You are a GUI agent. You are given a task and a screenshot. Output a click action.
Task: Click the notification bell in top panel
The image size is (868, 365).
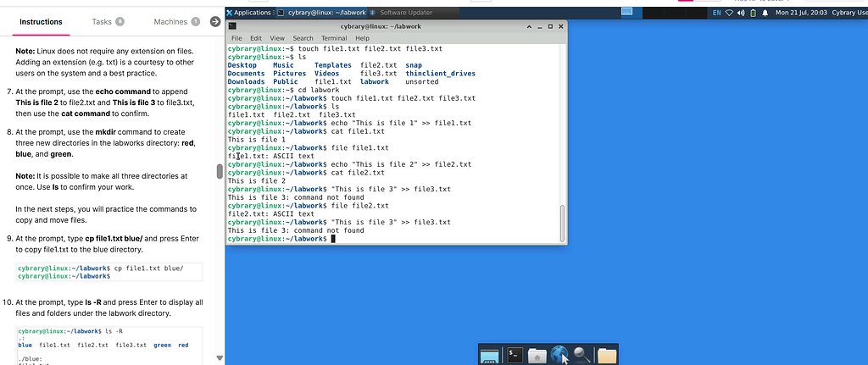[x=764, y=13]
